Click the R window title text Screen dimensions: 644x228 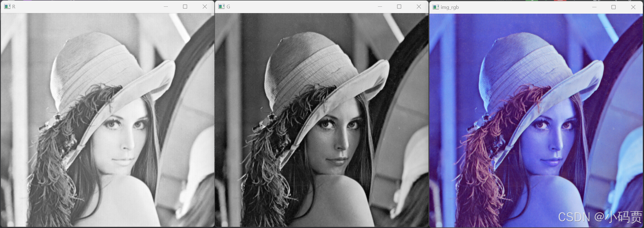[x=14, y=7]
